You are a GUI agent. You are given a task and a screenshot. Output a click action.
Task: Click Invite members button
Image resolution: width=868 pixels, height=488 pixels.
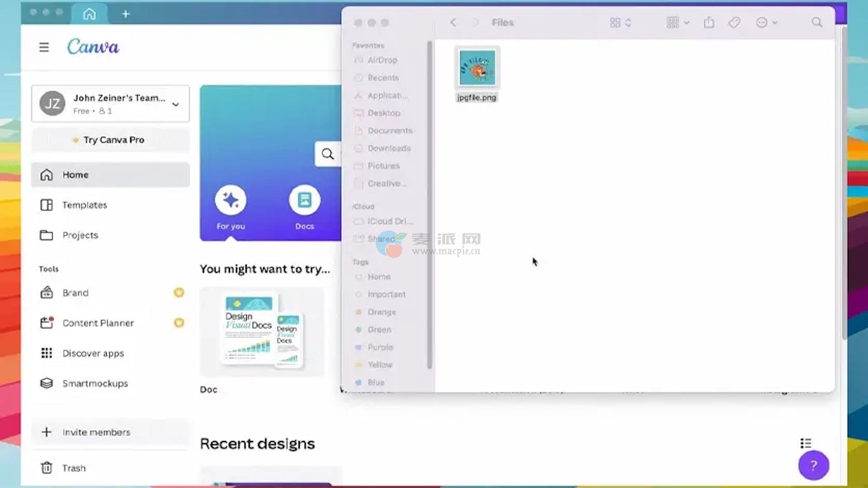(96, 432)
